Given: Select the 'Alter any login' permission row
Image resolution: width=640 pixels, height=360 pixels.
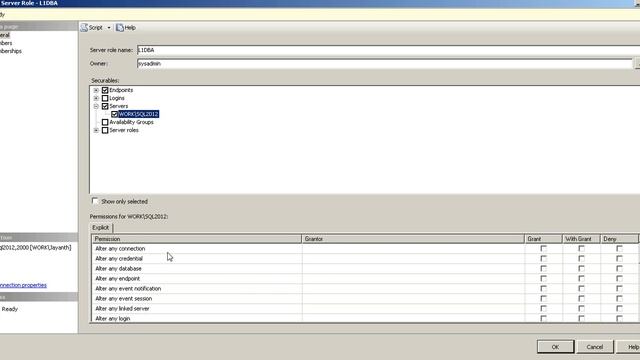Looking at the screenshot, I should tap(365, 318).
